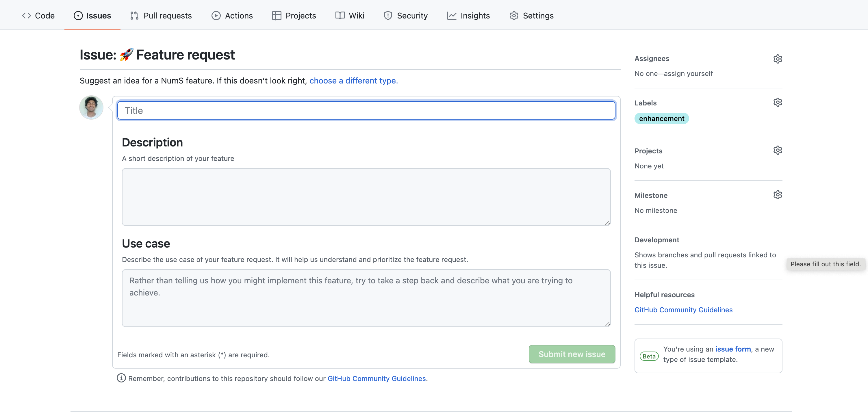Click the 'Helpful resources' heading
Viewport: 868px width, 420px height.
point(665,295)
